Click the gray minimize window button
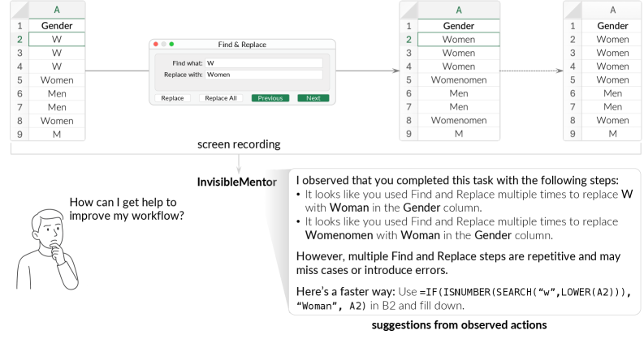The height and width of the screenshot is (339, 644). [163, 44]
